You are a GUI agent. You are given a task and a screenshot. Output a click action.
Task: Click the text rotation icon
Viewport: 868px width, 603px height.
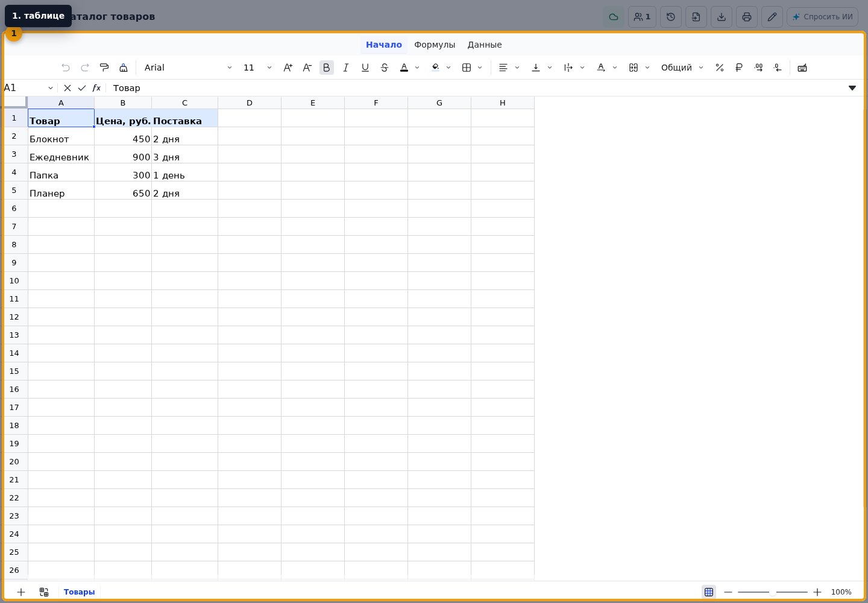pos(601,68)
